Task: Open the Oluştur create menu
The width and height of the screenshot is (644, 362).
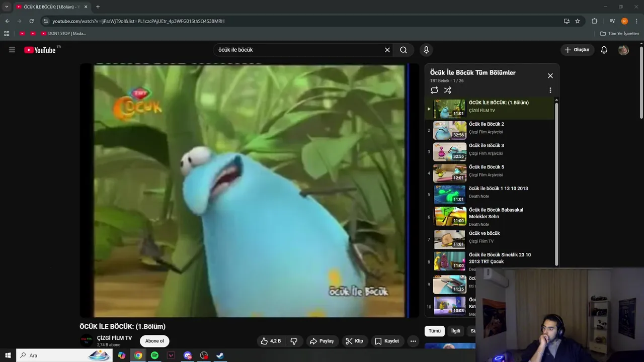Action: (x=577, y=50)
